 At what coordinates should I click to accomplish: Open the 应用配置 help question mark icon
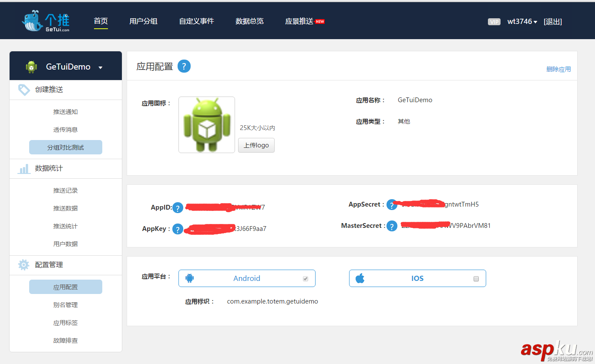click(x=184, y=66)
